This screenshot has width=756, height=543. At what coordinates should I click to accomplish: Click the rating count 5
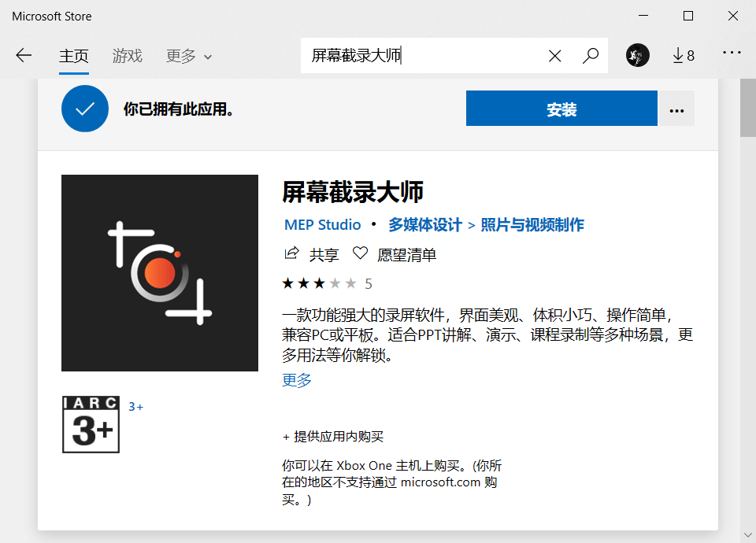click(369, 284)
